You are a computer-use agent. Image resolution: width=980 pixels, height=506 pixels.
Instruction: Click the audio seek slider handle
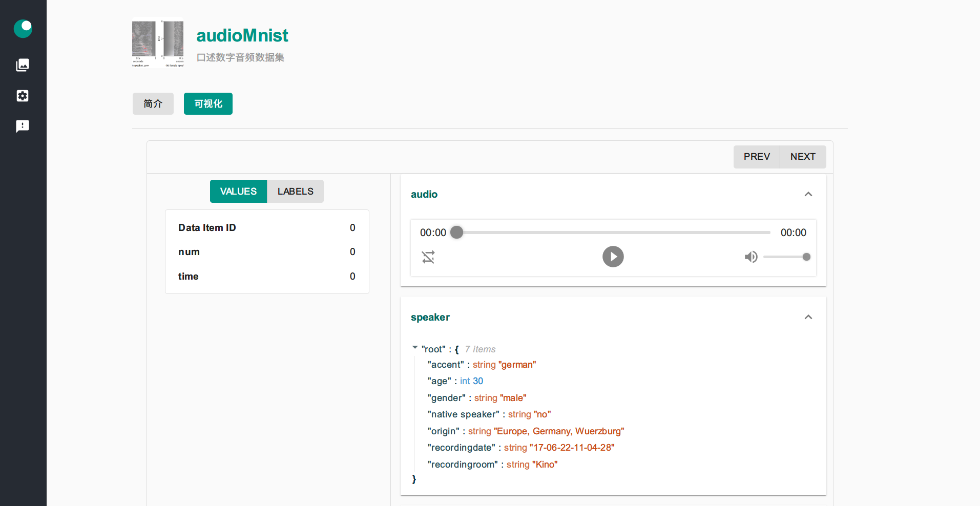(x=456, y=233)
